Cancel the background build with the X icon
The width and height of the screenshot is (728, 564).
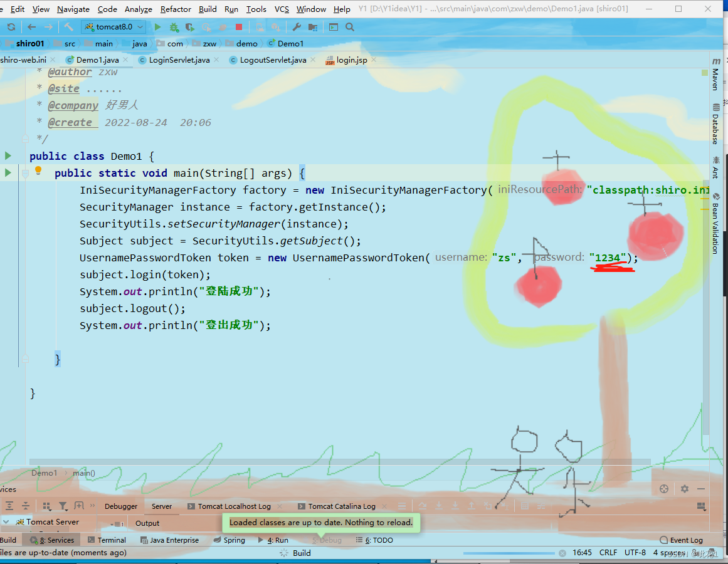pyautogui.click(x=562, y=553)
